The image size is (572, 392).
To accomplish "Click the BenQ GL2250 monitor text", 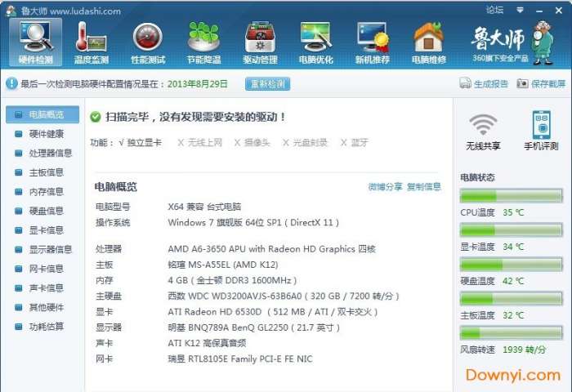I will pos(254,327).
